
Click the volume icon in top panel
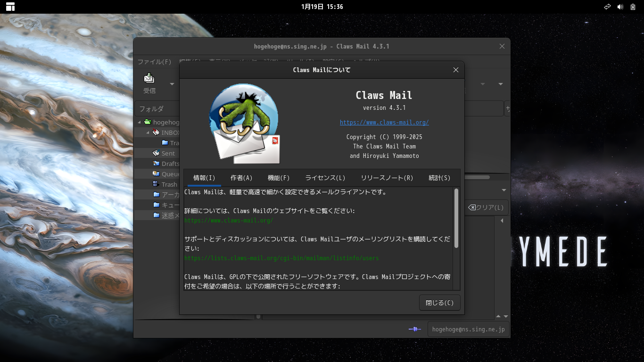click(620, 7)
